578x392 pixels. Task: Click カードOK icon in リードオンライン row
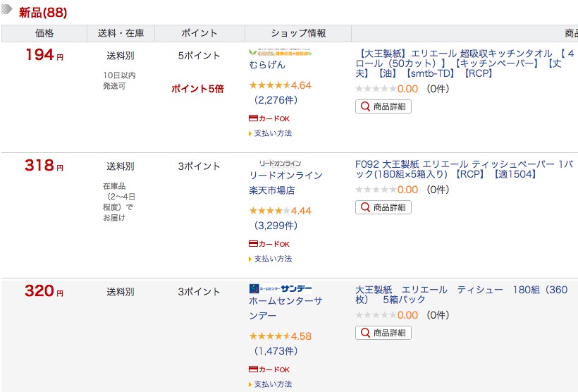269,244
